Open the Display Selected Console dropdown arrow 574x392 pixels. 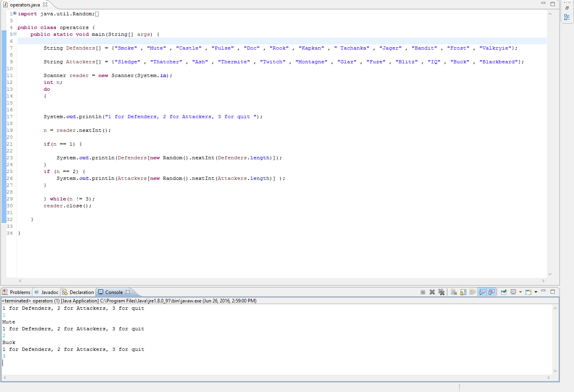tap(520, 292)
